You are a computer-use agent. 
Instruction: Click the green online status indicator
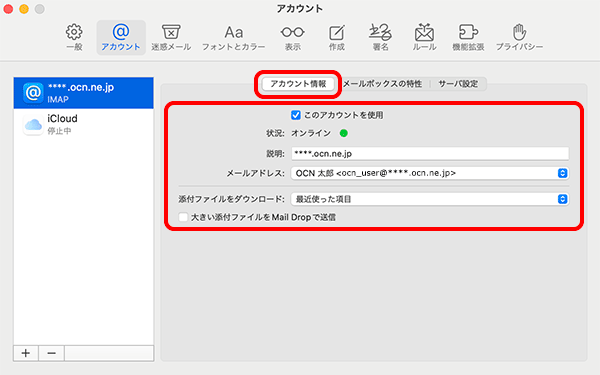[344, 133]
